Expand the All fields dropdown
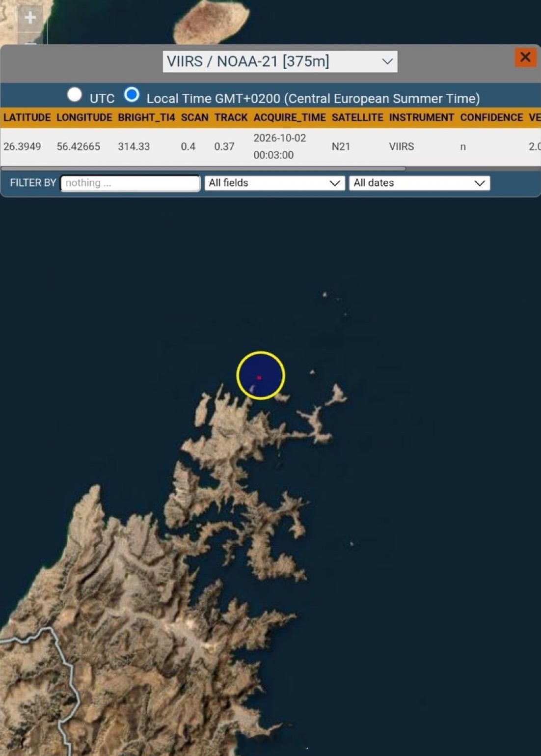541x756 pixels. click(x=275, y=183)
